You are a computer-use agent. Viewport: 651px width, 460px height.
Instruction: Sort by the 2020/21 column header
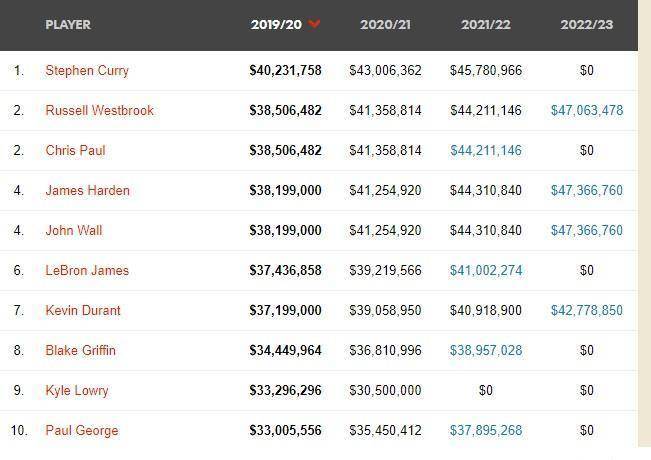click(x=385, y=24)
